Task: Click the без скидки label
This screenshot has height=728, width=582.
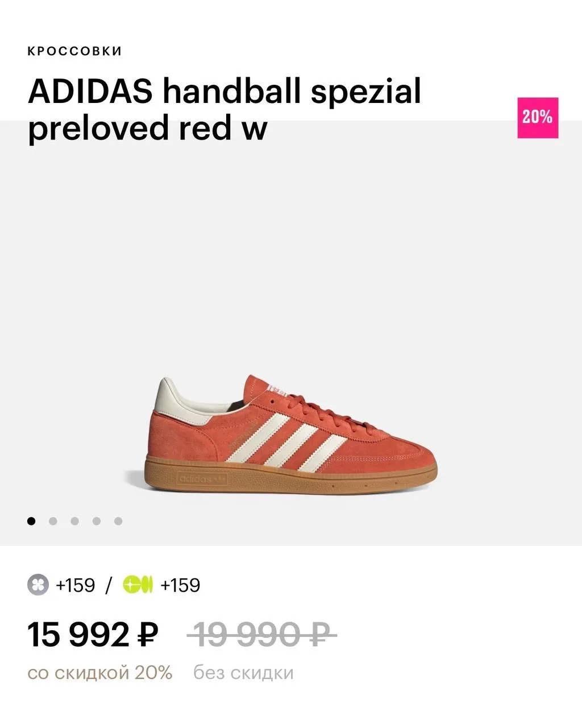Action: (243, 673)
